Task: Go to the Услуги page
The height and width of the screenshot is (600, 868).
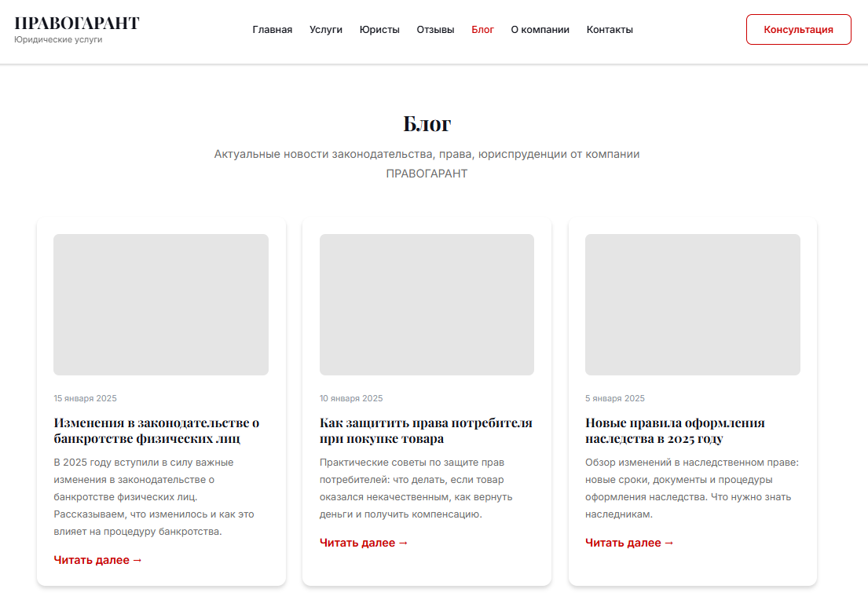Action: pyautogui.click(x=326, y=29)
